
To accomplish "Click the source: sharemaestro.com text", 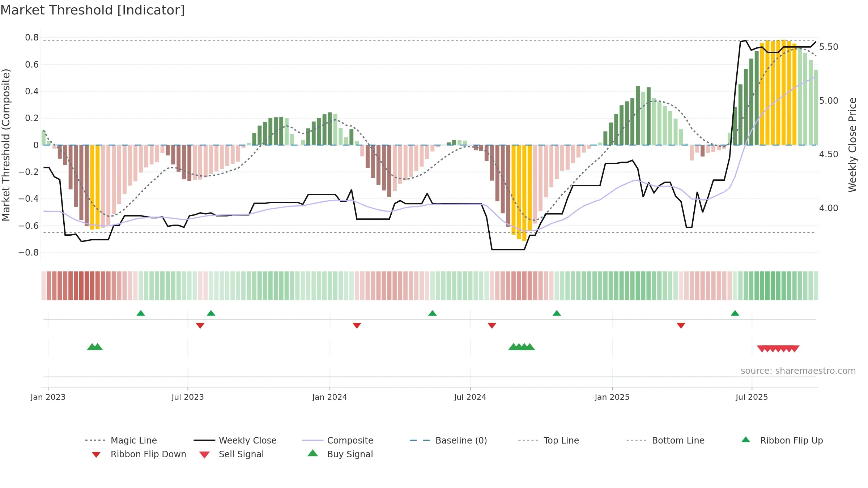I will [798, 371].
